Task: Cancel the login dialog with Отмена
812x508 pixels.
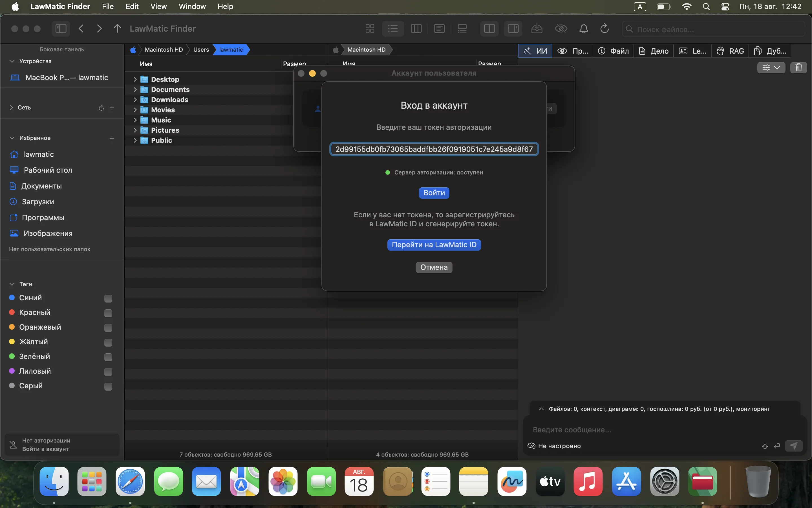Action: pos(434,268)
